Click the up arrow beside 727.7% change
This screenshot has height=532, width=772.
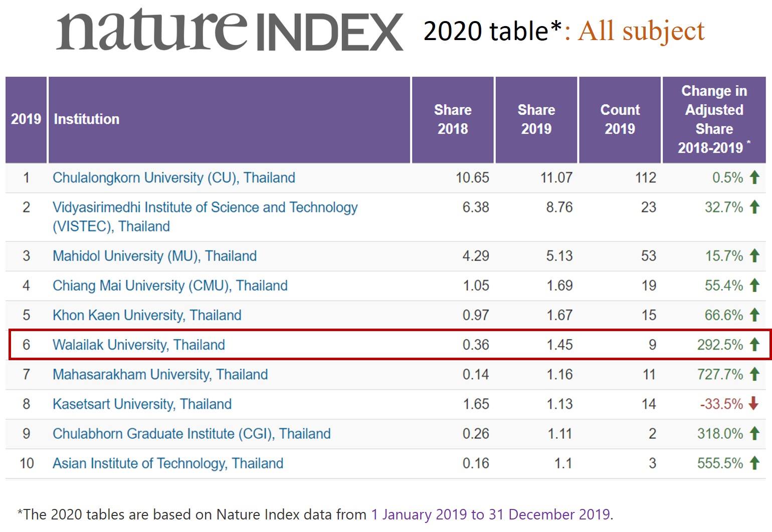[x=754, y=374]
